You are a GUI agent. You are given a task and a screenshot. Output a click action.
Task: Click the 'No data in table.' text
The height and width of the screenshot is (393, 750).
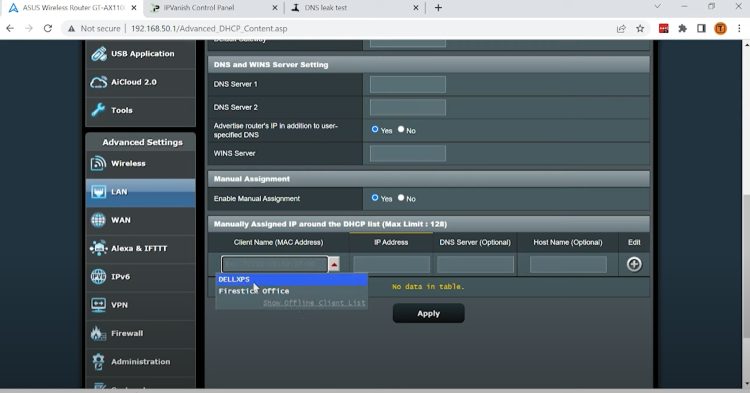click(428, 286)
